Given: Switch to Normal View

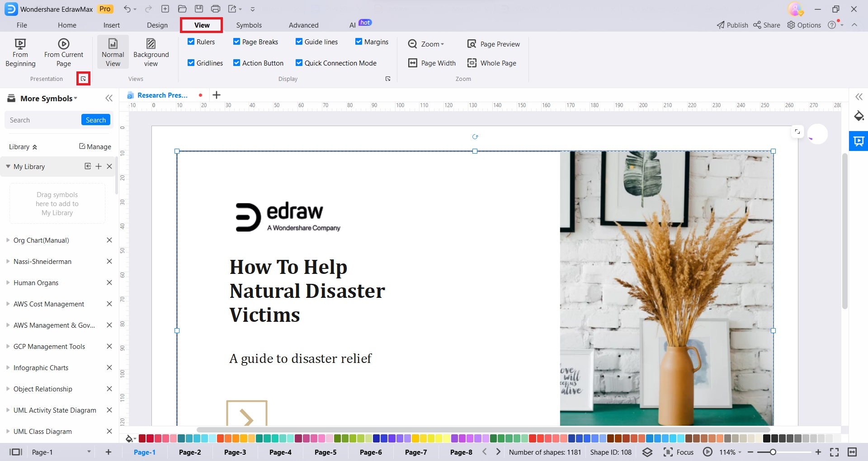Looking at the screenshot, I should (113, 53).
